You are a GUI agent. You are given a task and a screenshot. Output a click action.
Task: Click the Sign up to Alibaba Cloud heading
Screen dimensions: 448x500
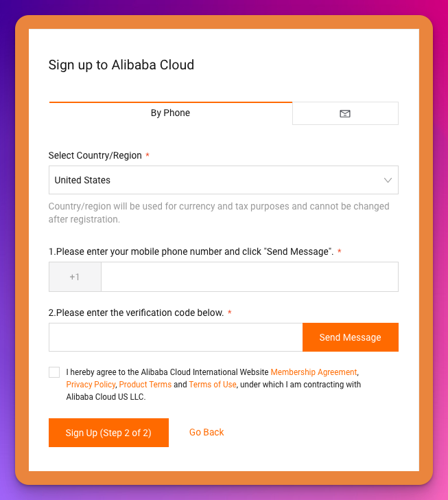pyautogui.click(x=121, y=65)
